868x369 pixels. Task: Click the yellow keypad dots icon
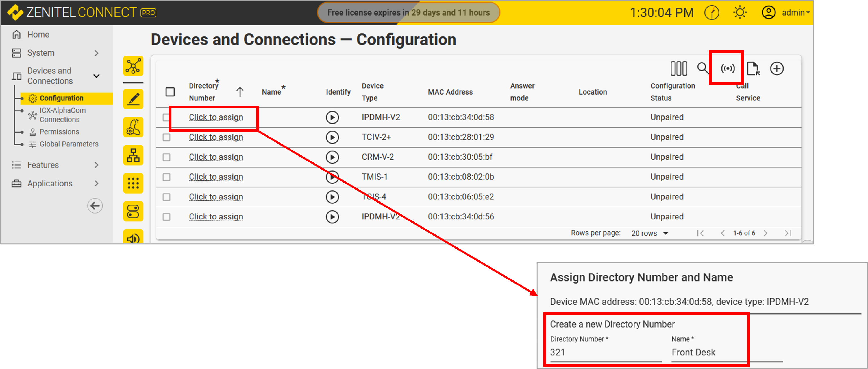point(133,183)
